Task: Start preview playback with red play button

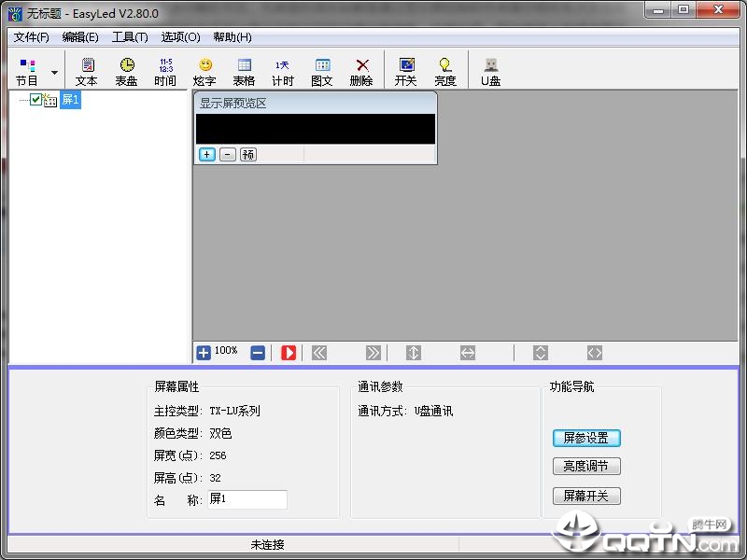Action: pyautogui.click(x=289, y=353)
